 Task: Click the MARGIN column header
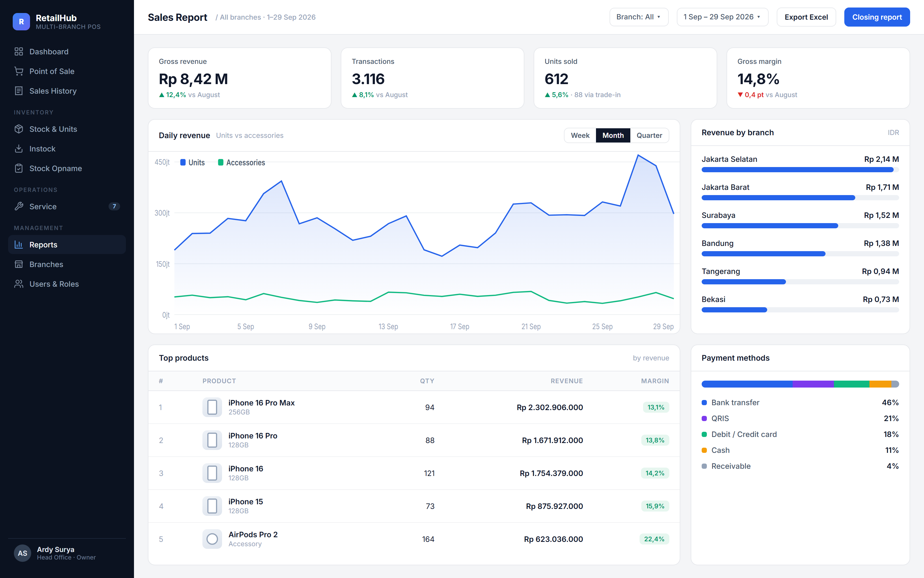655,381
